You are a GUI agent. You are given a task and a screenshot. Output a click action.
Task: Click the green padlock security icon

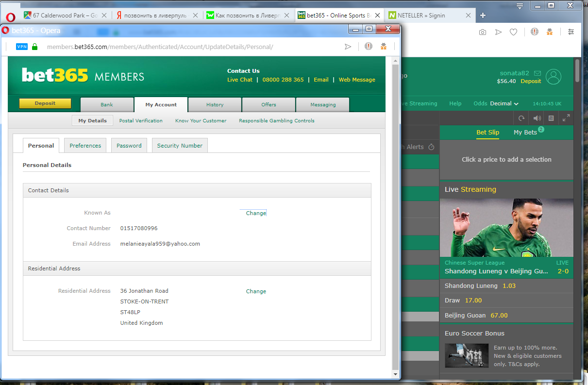coord(34,47)
